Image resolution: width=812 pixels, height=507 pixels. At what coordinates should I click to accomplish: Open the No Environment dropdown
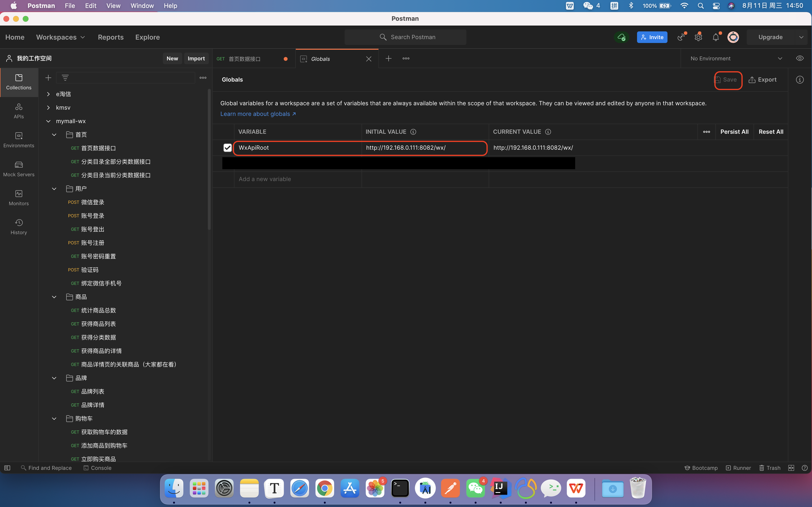(x=736, y=58)
